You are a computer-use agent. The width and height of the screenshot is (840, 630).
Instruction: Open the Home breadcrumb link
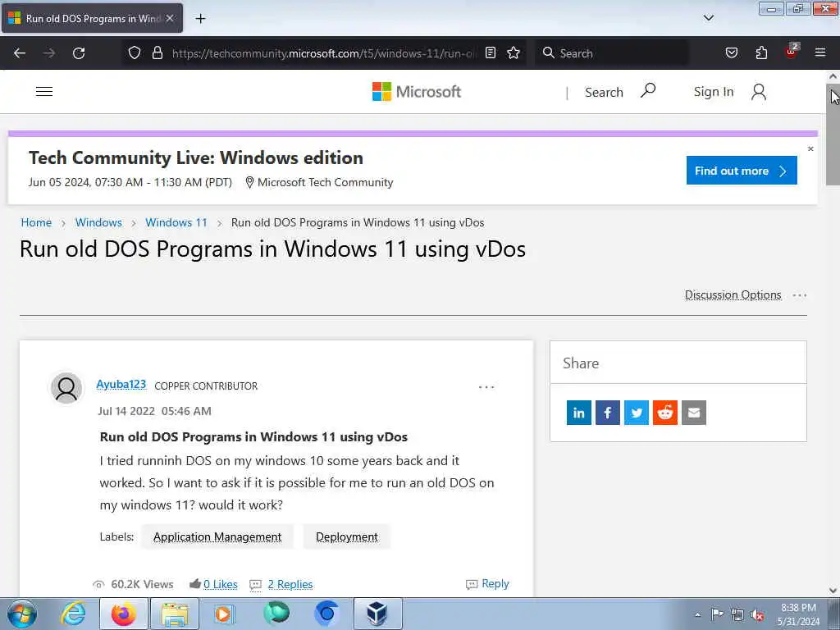36,222
